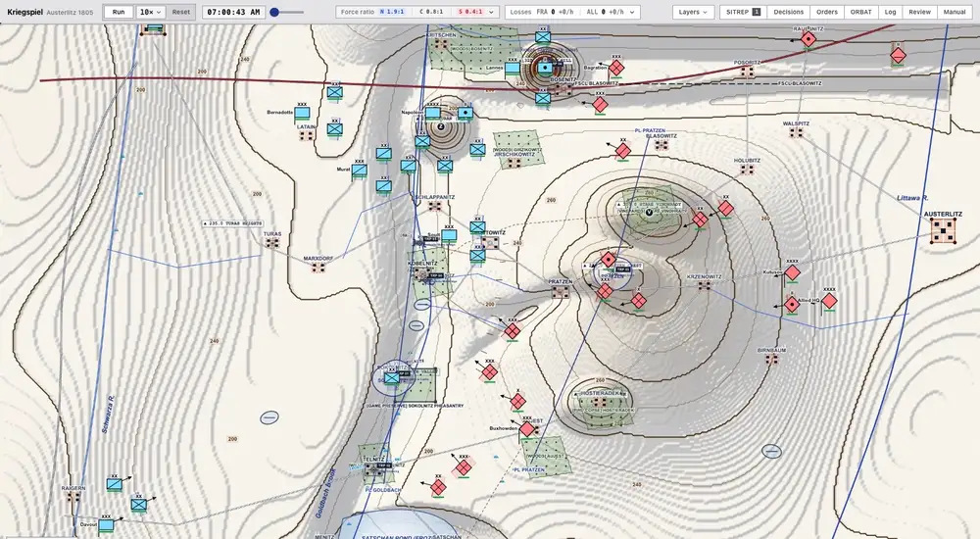Select the Murat cavalry unit icon
The image size is (980, 539).
(359, 171)
